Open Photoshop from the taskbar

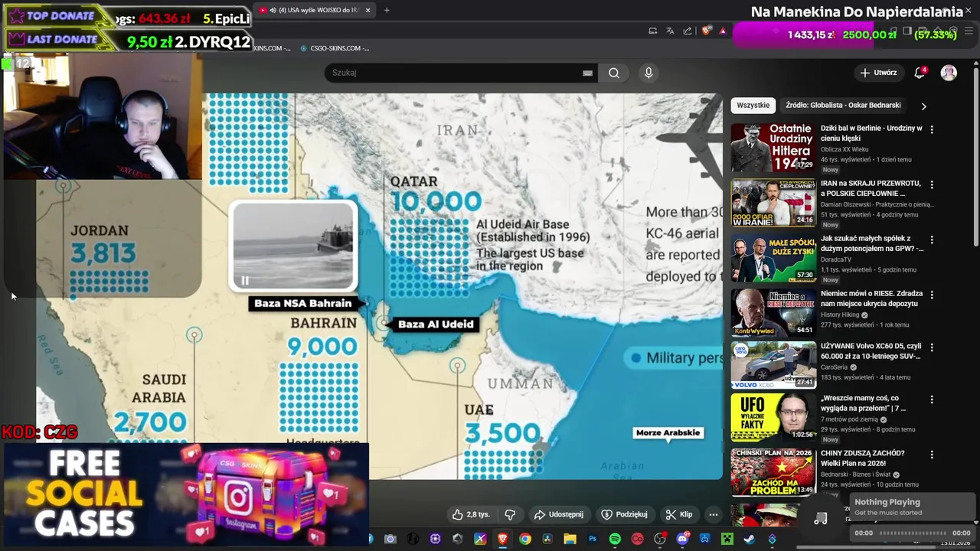[x=593, y=539]
